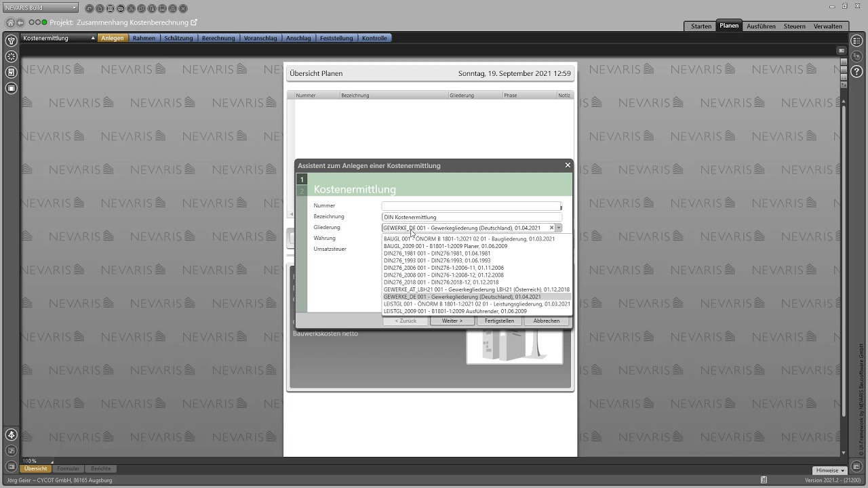Choose BAUGL_2009 001 - B1801-1:2009 Planer

(477, 246)
